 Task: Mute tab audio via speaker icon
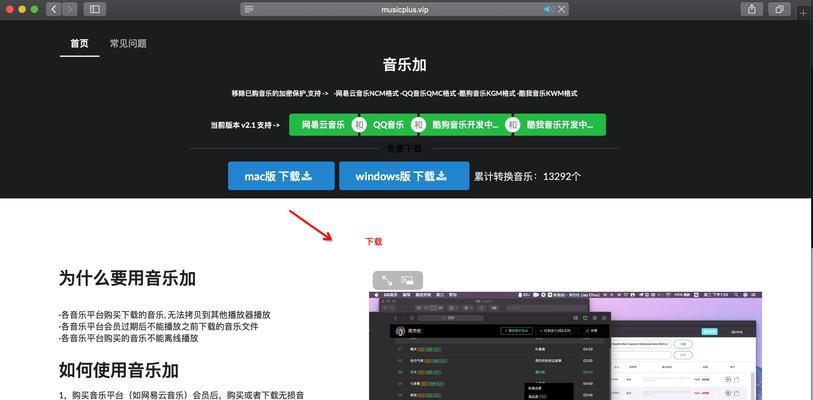549,9
